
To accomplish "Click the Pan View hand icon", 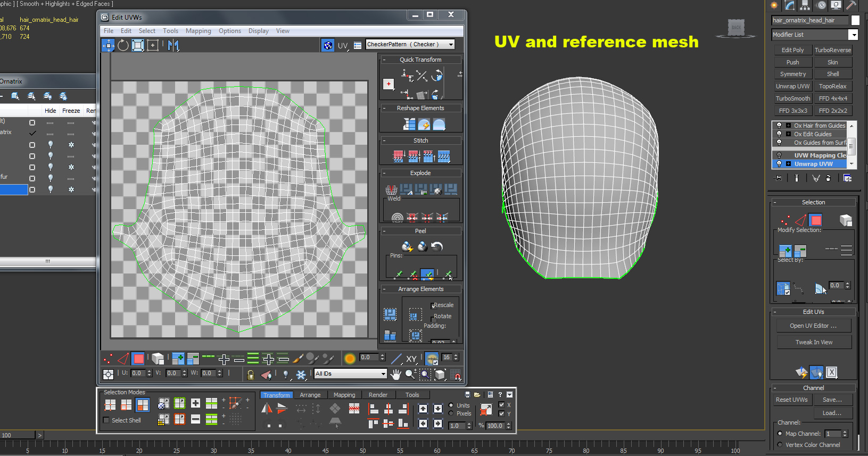I will (x=395, y=375).
